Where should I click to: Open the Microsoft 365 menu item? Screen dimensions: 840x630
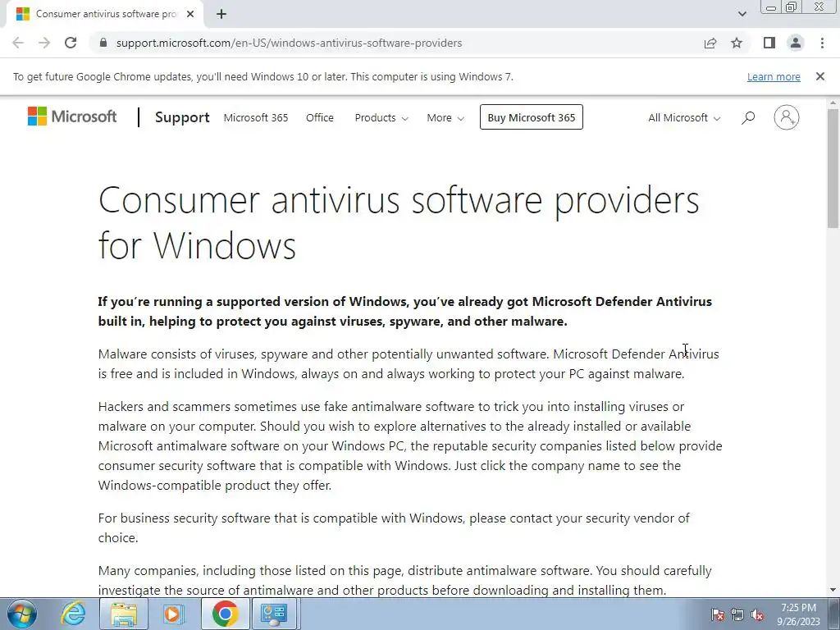pyautogui.click(x=256, y=118)
